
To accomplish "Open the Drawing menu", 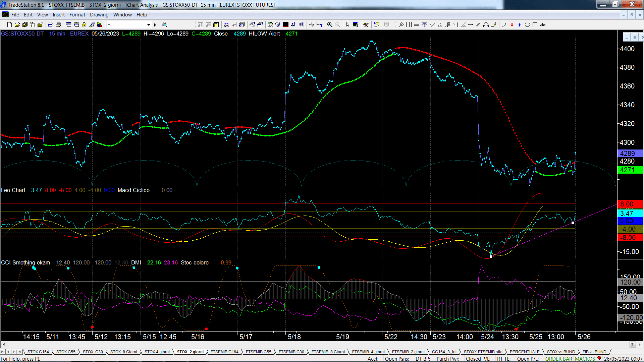I will [x=99, y=14].
